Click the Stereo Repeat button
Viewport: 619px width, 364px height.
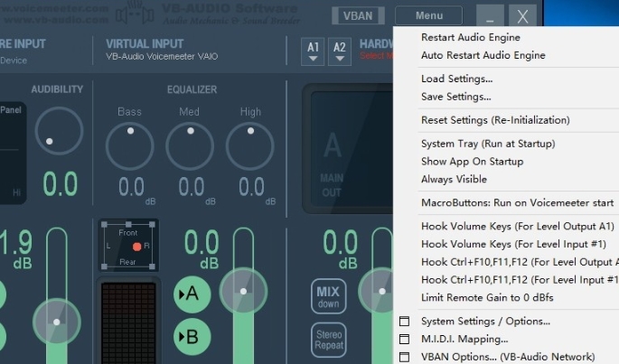[328, 340]
